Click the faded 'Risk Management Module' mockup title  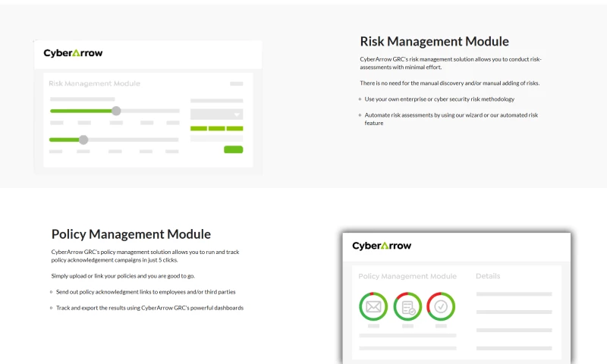pos(94,83)
